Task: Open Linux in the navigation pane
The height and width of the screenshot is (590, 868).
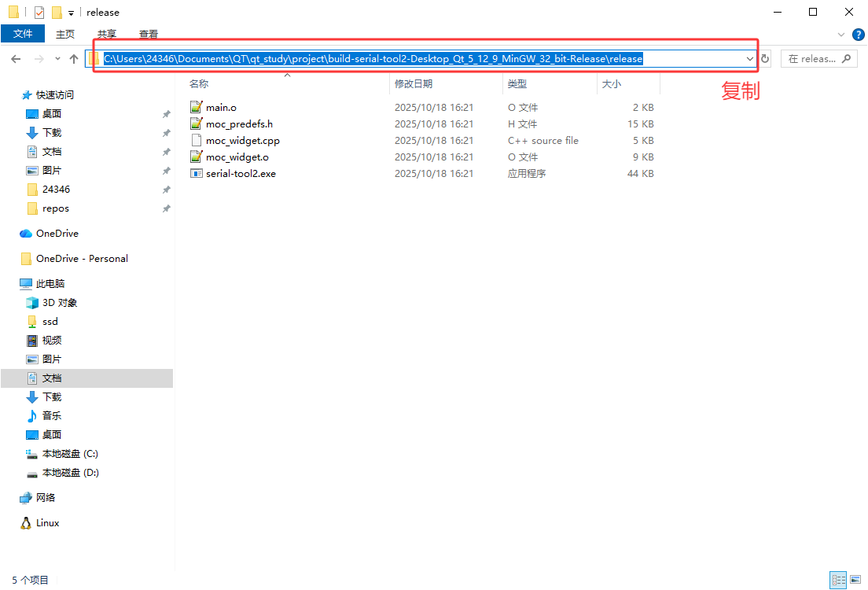Action: point(47,523)
